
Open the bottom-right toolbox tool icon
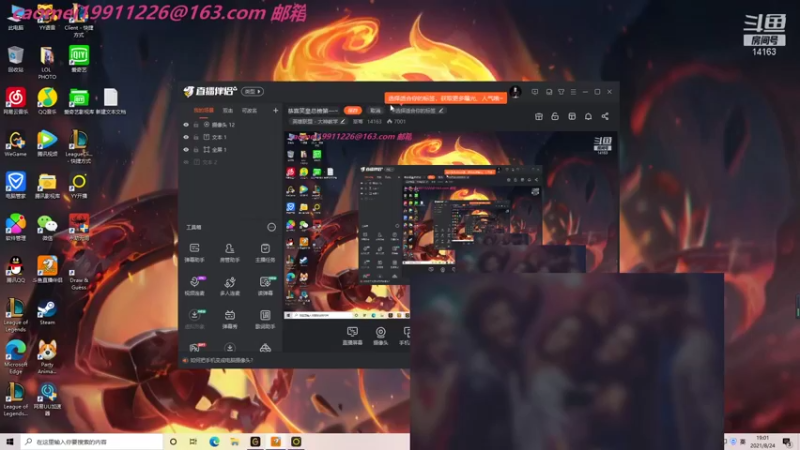[265, 348]
